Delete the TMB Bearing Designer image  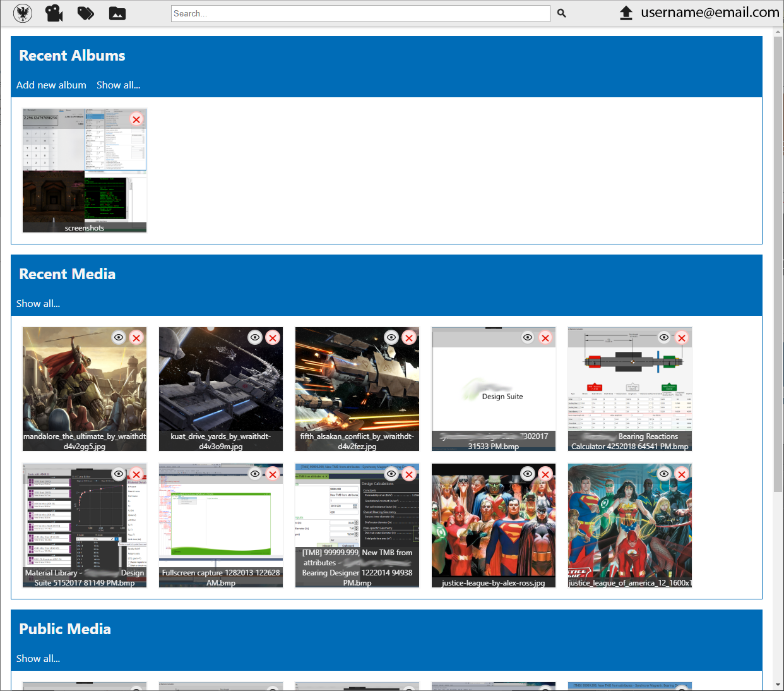point(409,474)
